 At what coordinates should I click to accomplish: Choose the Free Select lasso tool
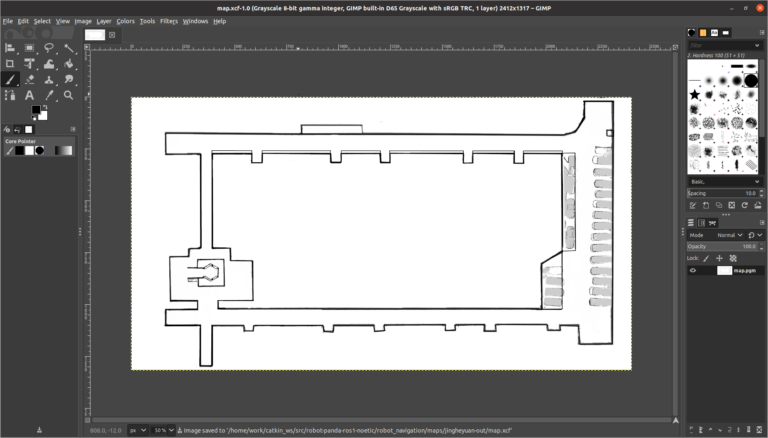click(x=49, y=48)
